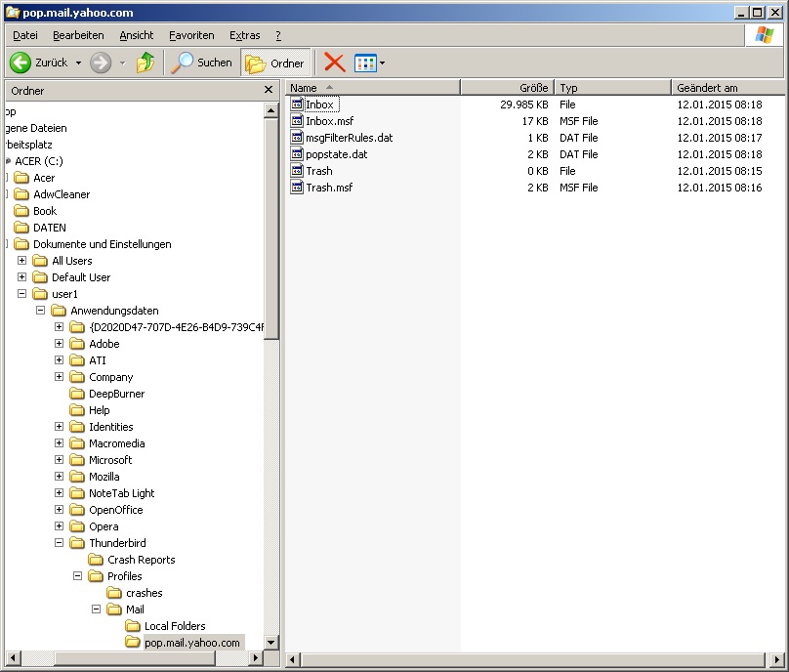Image resolution: width=789 pixels, height=672 pixels.
Task: Collapse the Thunderbird folder node
Action: [59, 543]
